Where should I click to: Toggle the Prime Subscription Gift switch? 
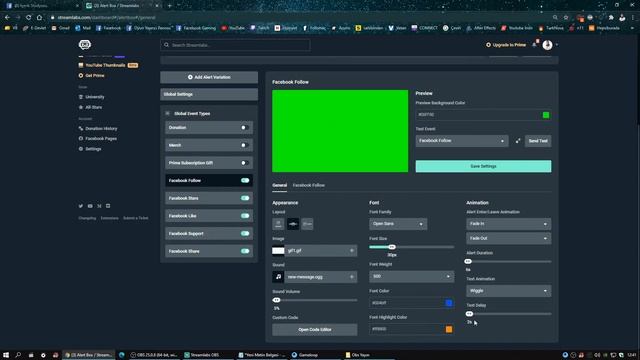coord(244,163)
